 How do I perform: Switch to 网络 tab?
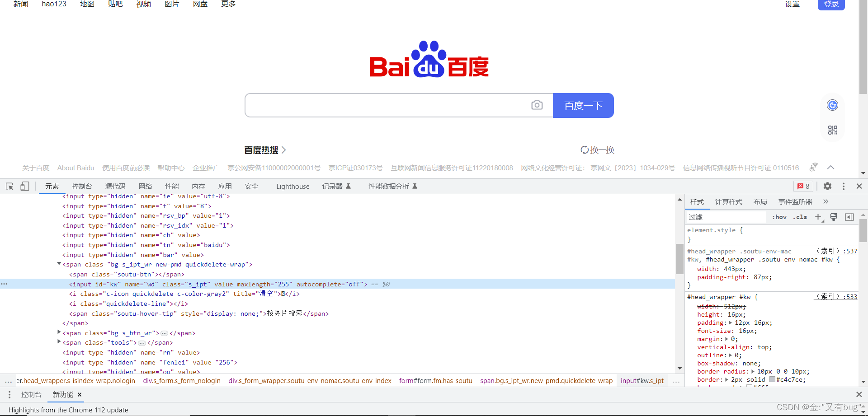click(145, 186)
